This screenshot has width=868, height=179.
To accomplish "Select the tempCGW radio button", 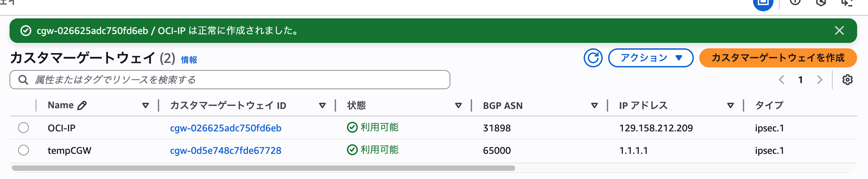I will point(23,150).
